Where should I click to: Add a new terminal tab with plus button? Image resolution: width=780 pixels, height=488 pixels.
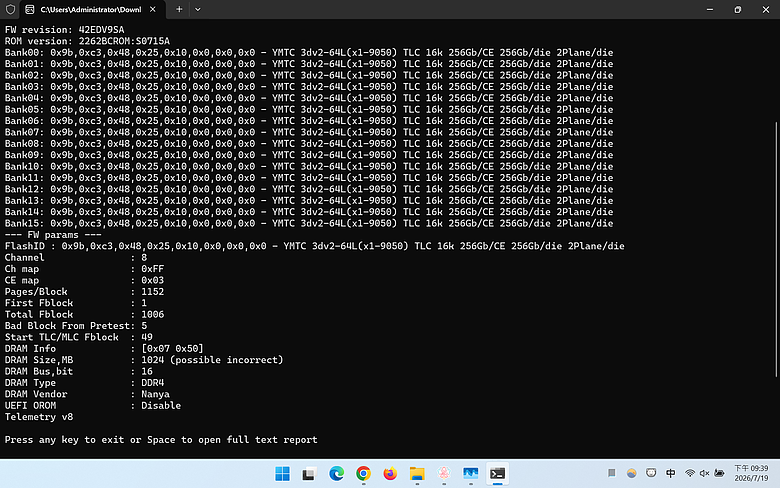tap(179, 9)
